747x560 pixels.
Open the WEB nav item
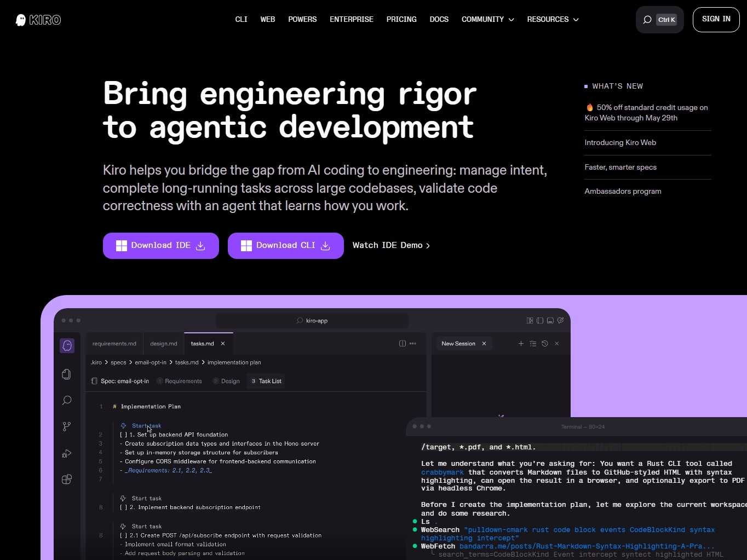pyautogui.click(x=268, y=20)
